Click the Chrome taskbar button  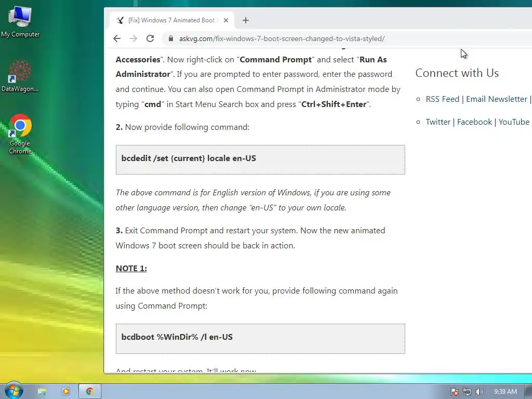tap(89, 392)
